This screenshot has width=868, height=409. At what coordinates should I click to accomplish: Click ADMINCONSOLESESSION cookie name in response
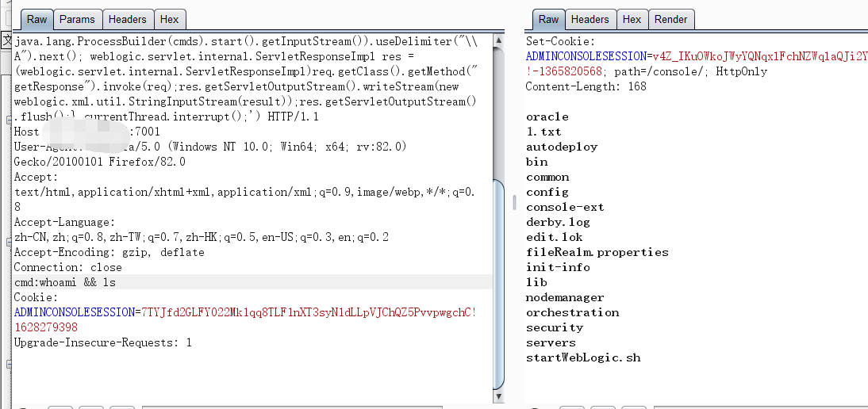click(x=586, y=56)
